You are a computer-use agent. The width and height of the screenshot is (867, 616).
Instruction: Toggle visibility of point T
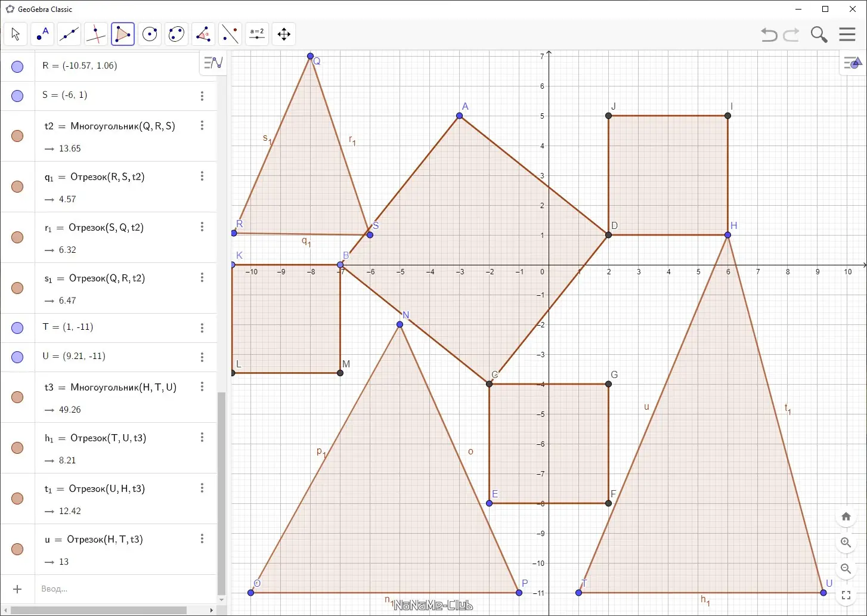(17, 328)
